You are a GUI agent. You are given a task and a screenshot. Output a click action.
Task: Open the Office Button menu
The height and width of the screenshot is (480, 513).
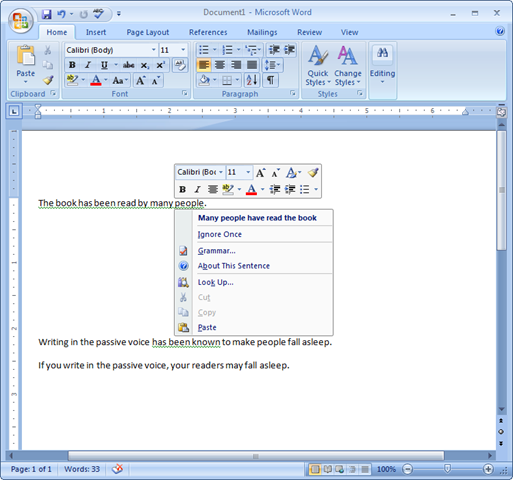coord(21,21)
